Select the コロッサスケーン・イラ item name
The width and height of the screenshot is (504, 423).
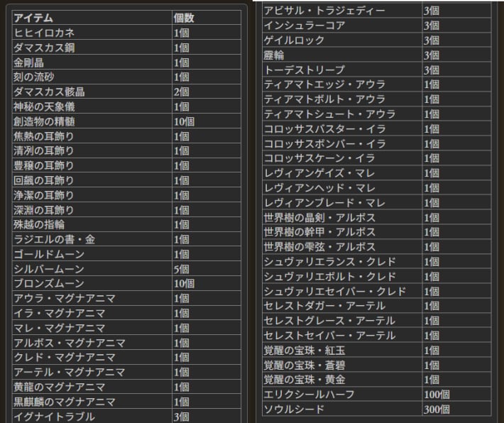tap(319, 158)
